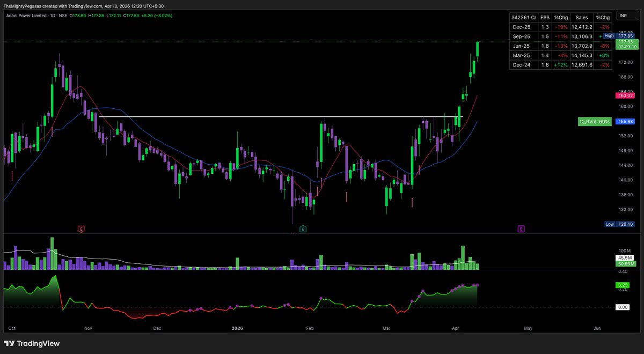
Task: Click the green indicator value label 0.25
Action: [623, 285]
